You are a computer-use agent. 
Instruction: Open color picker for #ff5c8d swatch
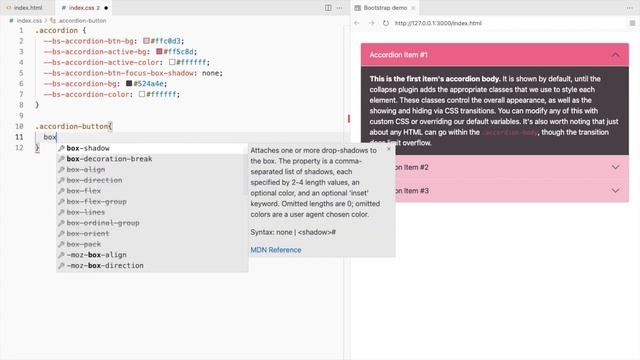[x=159, y=51]
